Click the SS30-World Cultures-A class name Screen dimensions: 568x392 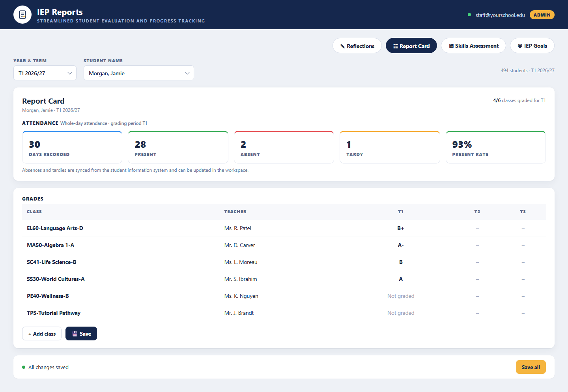(x=56, y=279)
